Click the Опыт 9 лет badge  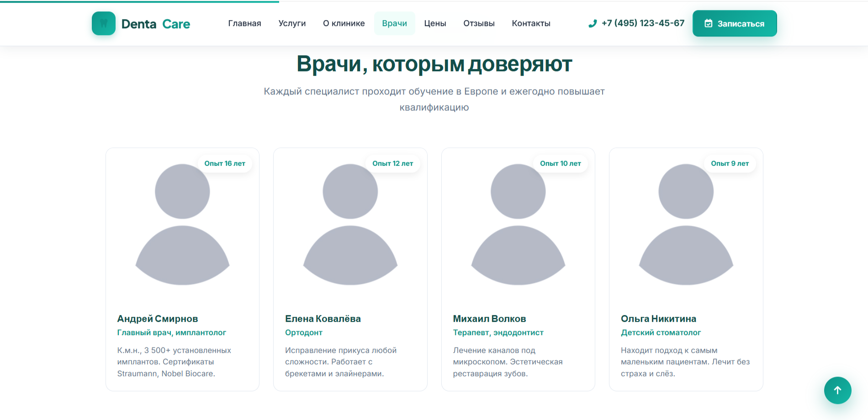730,163
